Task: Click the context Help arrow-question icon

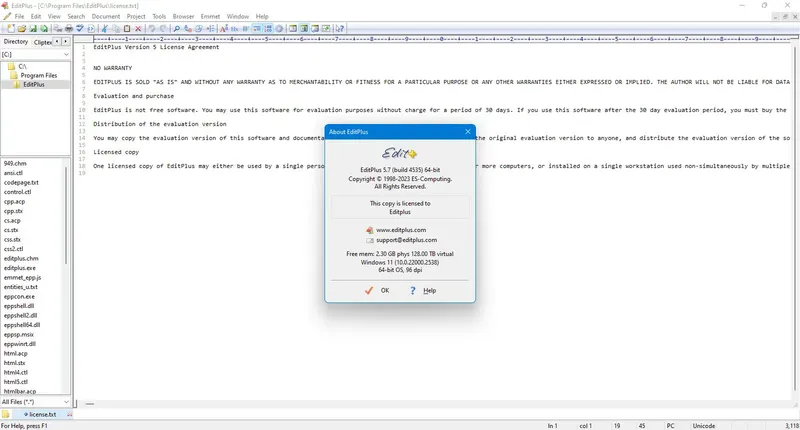Action: coord(340,29)
